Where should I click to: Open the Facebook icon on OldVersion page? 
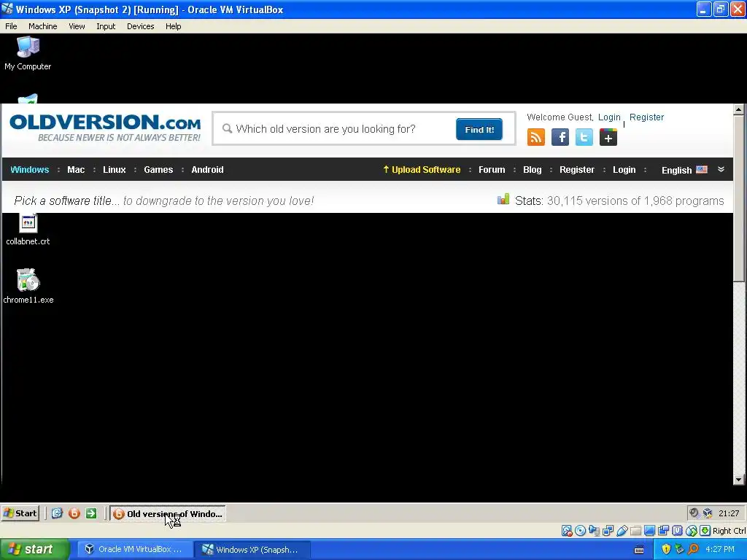pos(560,138)
